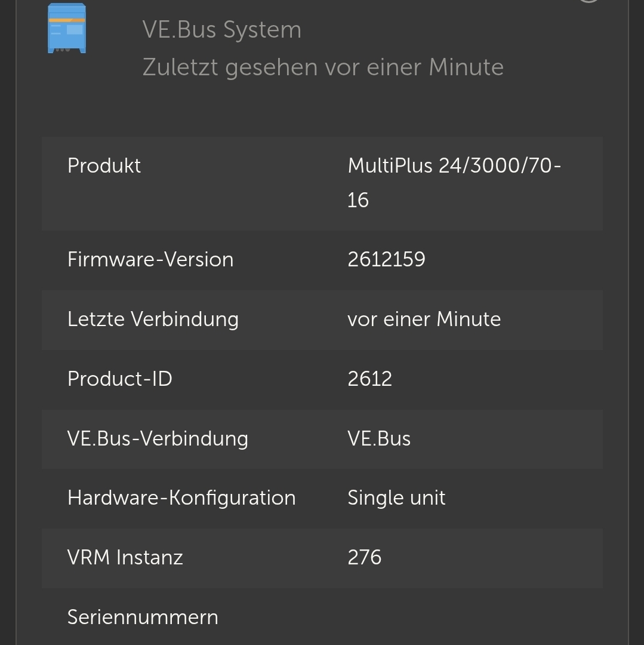The image size is (644, 645).
Task: Click the partially visible circular icon at top right
Action: (x=588, y=2)
